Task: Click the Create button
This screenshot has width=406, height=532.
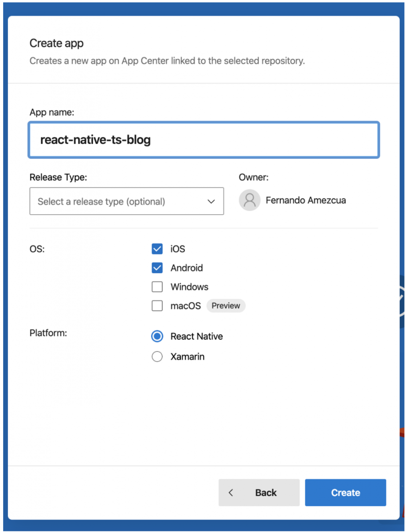Action: [x=345, y=493]
